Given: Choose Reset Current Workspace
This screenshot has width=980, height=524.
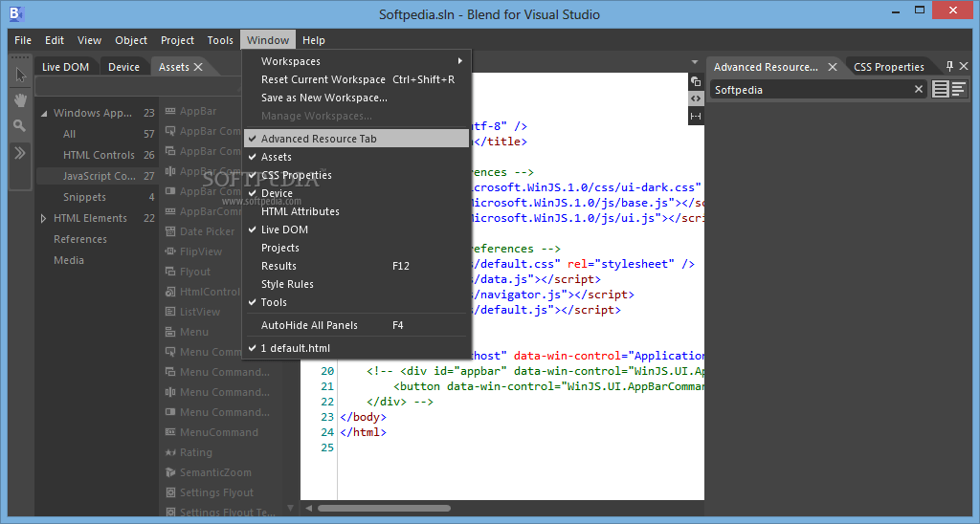Looking at the screenshot, I should (356, 79).
